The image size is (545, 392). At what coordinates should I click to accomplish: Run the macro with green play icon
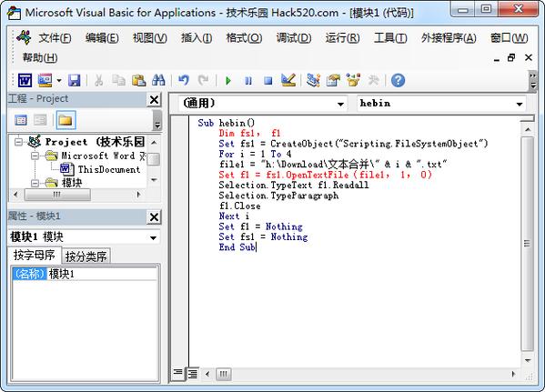228,81
